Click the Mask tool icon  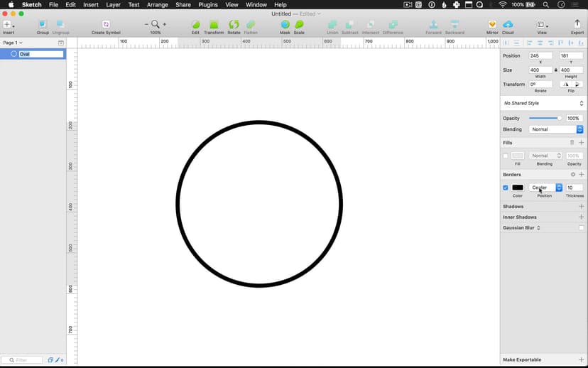coord(285,25)
